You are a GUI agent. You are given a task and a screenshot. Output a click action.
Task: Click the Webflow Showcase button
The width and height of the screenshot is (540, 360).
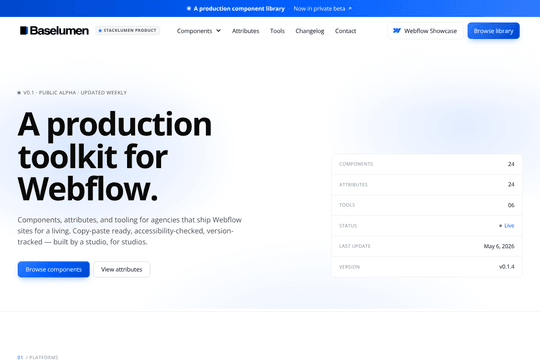pos(425,31)
